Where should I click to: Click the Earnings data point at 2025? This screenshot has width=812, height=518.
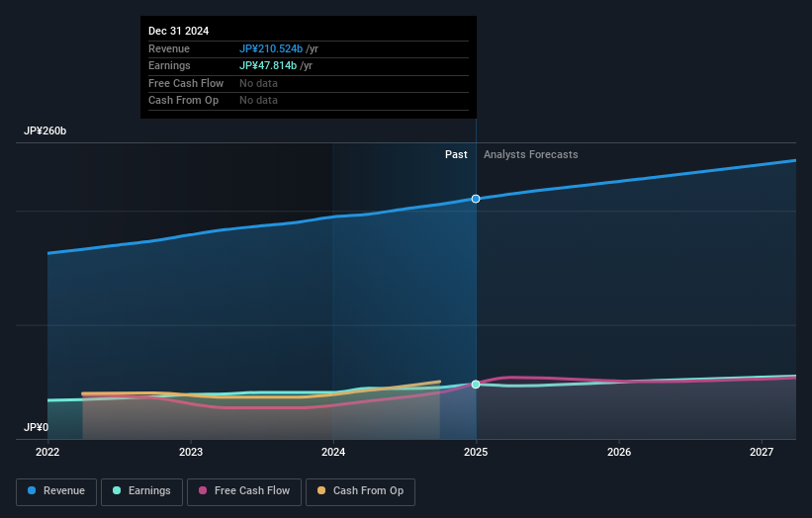pyautogui.click(x=476, y=385)
